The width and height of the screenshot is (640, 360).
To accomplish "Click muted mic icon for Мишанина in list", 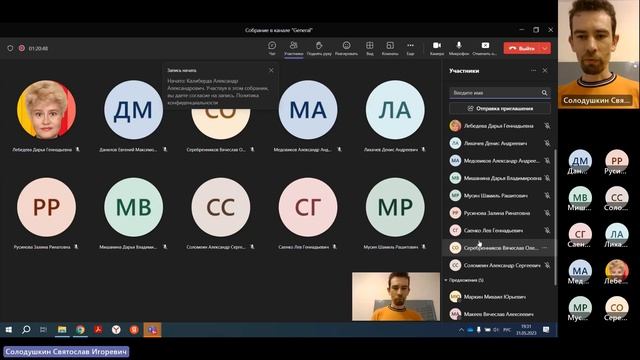I will pyautogui.click(x=547, y=178).
